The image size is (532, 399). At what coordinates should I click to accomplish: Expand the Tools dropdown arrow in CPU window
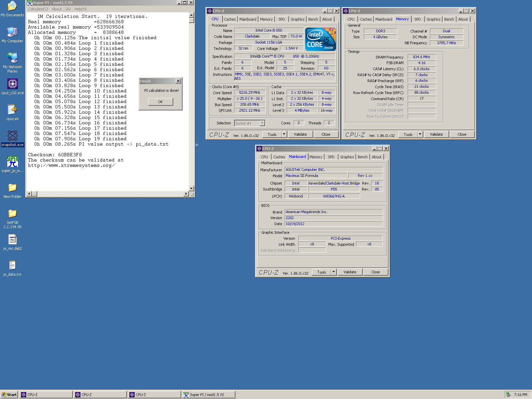pyautogui.click(x=284, y=134)
